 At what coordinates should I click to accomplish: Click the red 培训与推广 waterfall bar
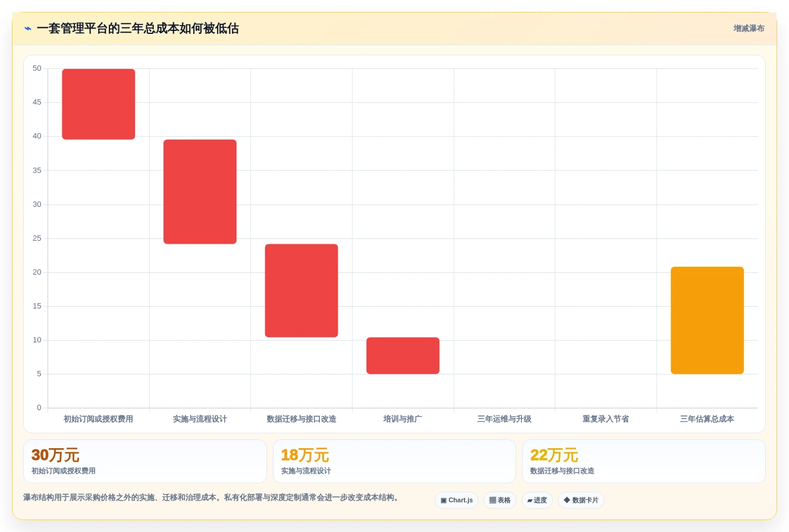(x=403, y=355)
